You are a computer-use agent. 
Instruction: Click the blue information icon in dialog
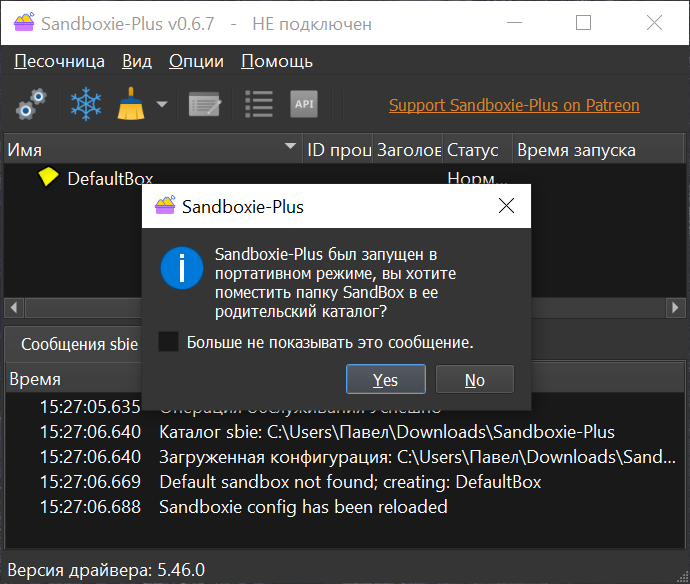[x=182, y=268]
